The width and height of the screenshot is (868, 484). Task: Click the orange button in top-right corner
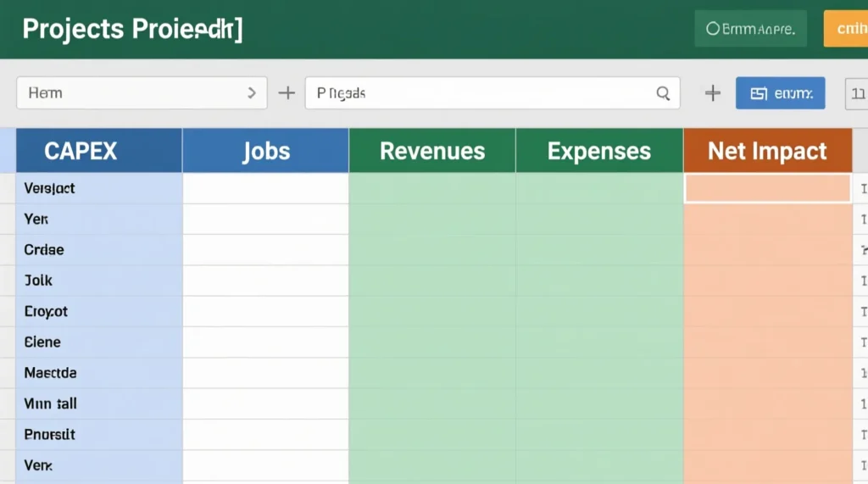[x=845, y=29]
